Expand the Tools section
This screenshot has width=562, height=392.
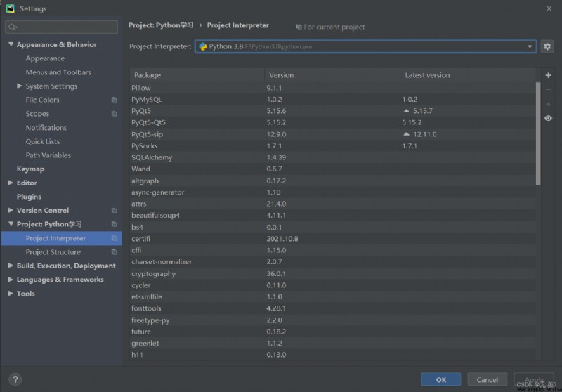[x=11, y=294]
